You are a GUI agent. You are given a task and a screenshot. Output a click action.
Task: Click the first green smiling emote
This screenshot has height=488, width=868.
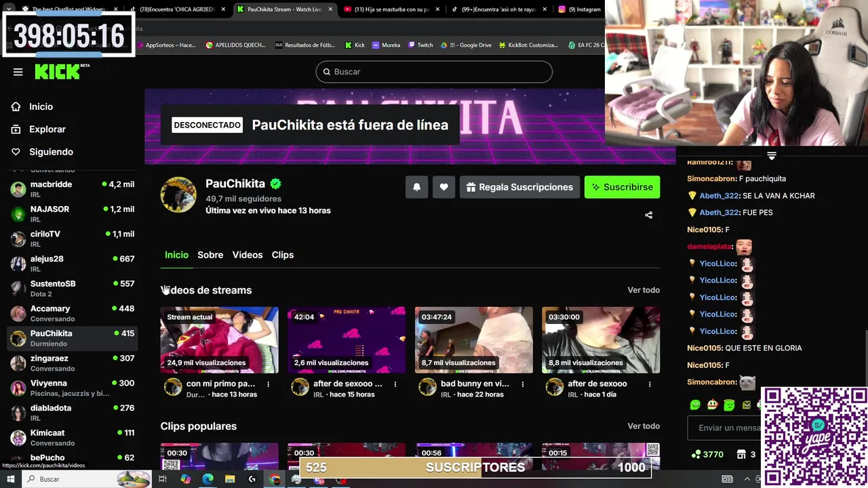tap(695, 405)
